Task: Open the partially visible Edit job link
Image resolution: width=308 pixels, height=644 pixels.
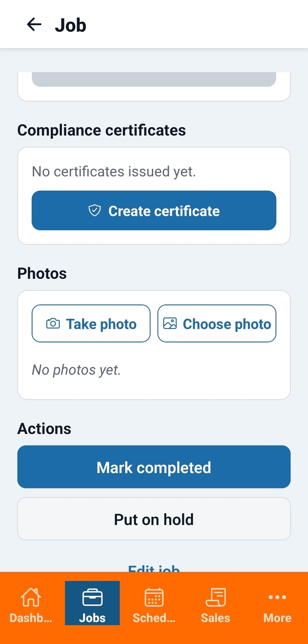Action: (154, 568)
